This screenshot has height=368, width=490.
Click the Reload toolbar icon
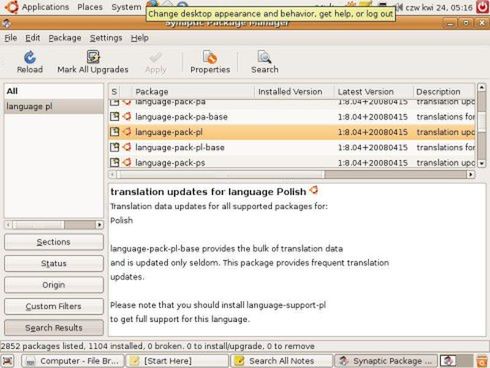point(30,57)
